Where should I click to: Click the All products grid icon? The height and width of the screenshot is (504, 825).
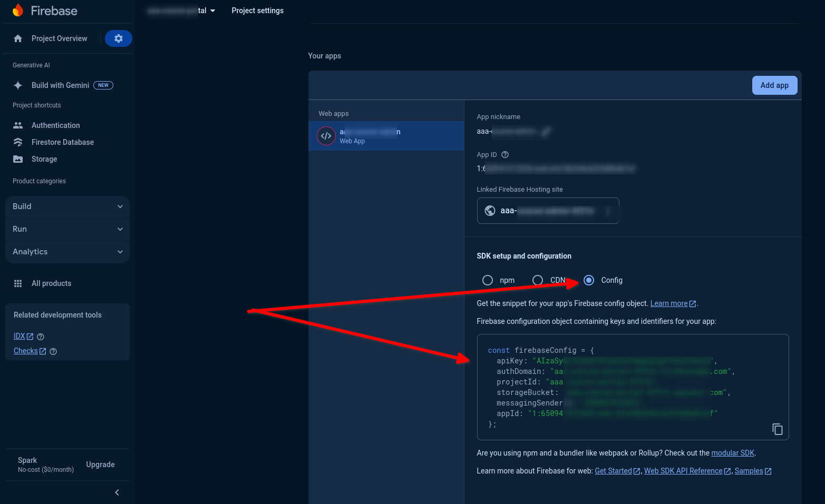point(18,283)
